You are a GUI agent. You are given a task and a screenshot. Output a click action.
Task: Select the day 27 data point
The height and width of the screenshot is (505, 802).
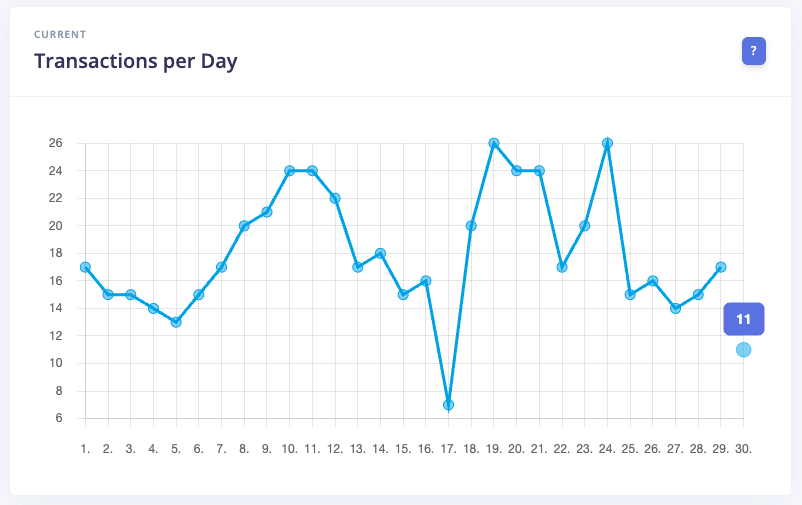pos(675,308)
